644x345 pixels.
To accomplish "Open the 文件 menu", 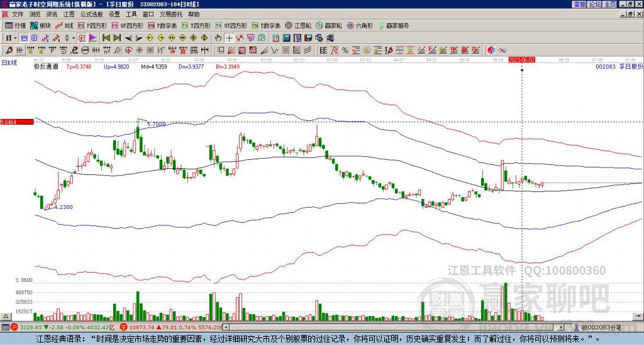I will (x=18, y=14).
